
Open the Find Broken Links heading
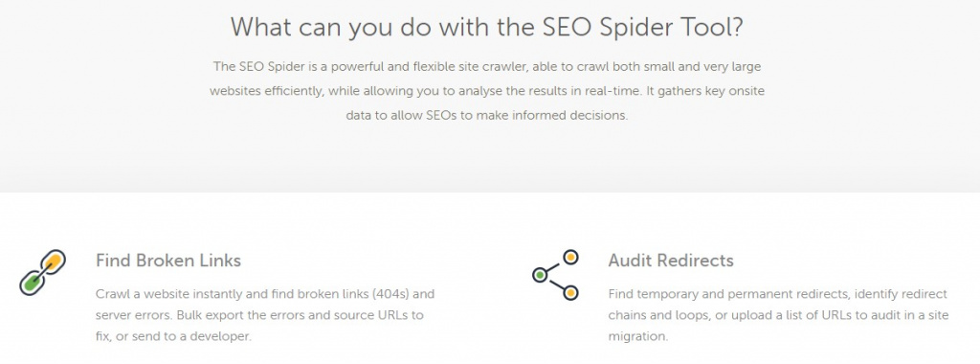coord(168,261)
